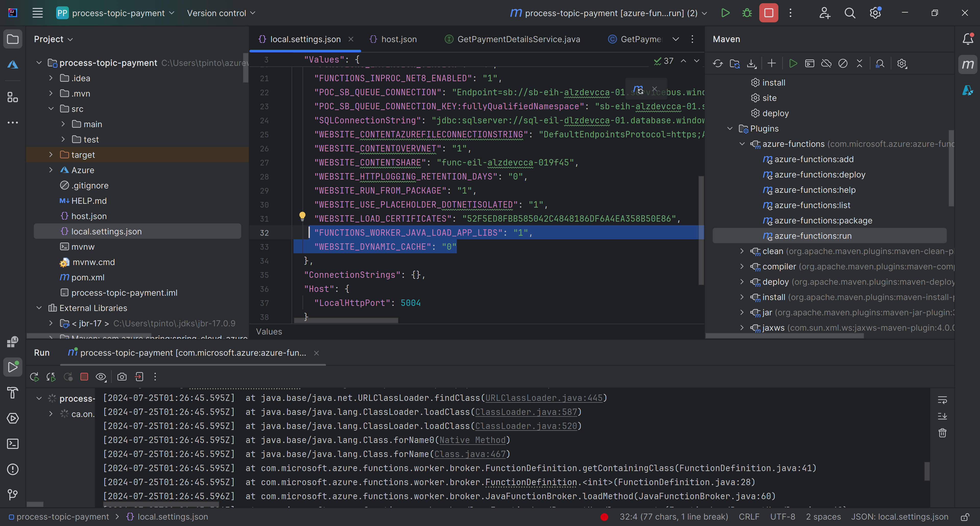Viewport: 980px width, 526px height.
Task: Toggle read-only lock in status bar
Action: pos(965,517)
